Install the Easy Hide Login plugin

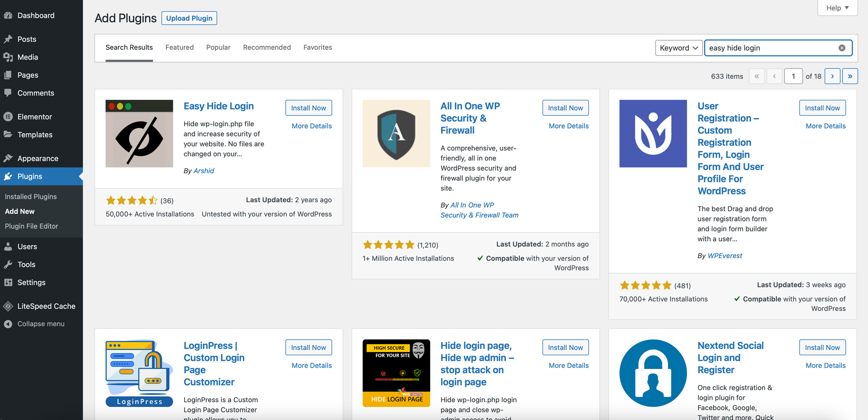tap(309, 108)
